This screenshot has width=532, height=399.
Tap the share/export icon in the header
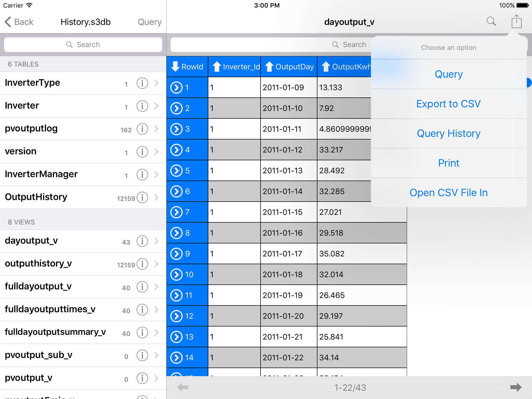(516, 21)
